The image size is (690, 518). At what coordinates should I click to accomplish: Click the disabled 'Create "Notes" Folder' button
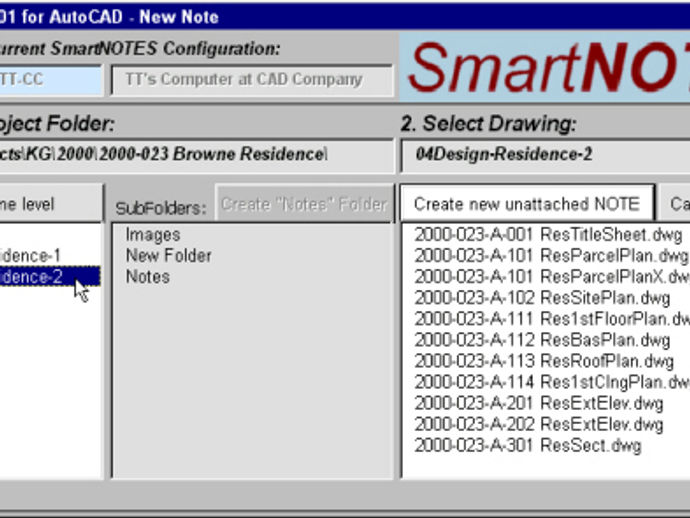pos(304,203)
